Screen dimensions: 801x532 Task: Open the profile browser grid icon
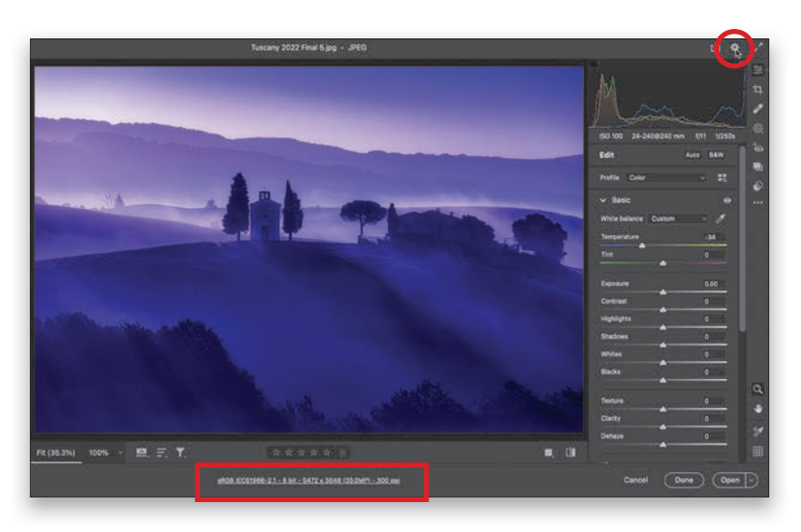(722, 177)
